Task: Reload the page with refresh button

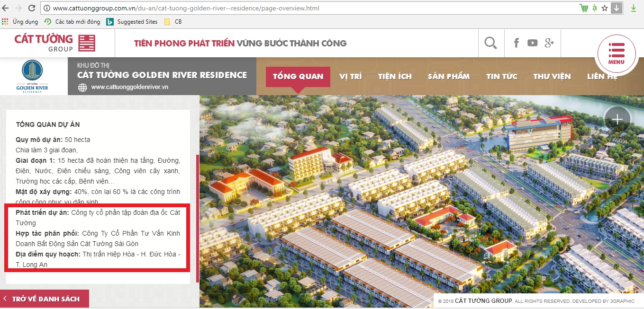Action: coord(31,8)
